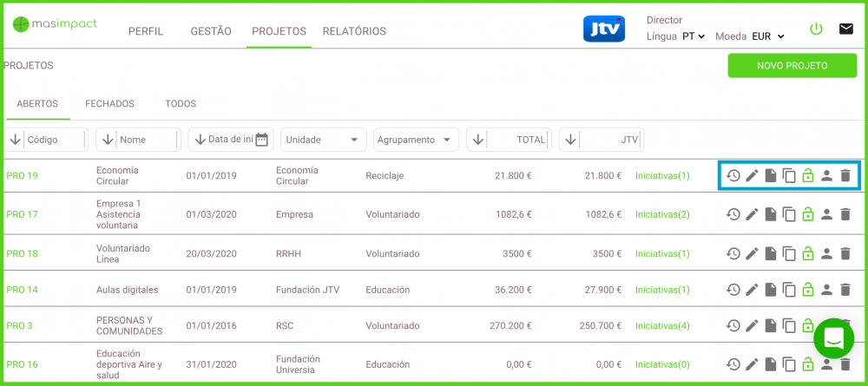Click the Novo Projeto button
The height and width of the screenshot is (386, 868).
click(792, 66)
